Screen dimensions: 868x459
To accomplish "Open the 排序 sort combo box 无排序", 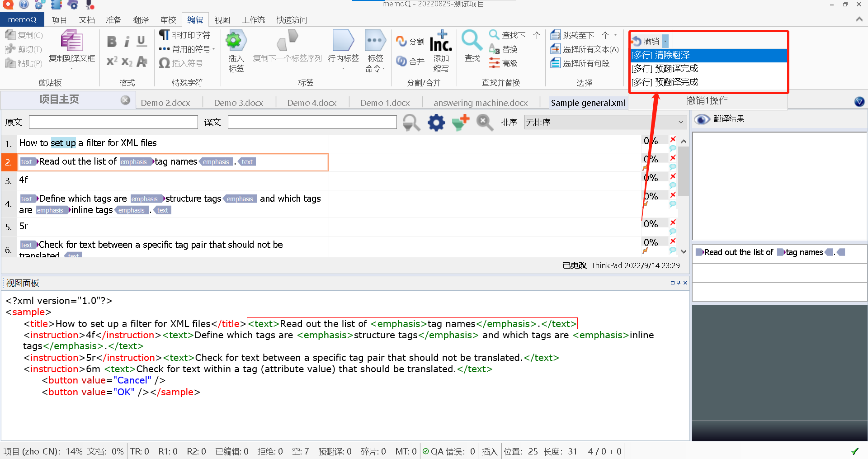I will tap(605, 122).
